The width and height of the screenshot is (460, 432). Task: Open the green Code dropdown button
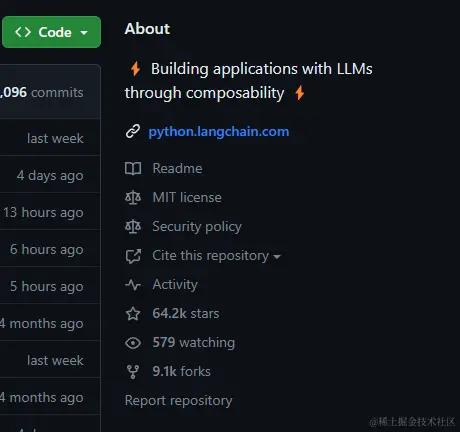(x=51, y=32)
